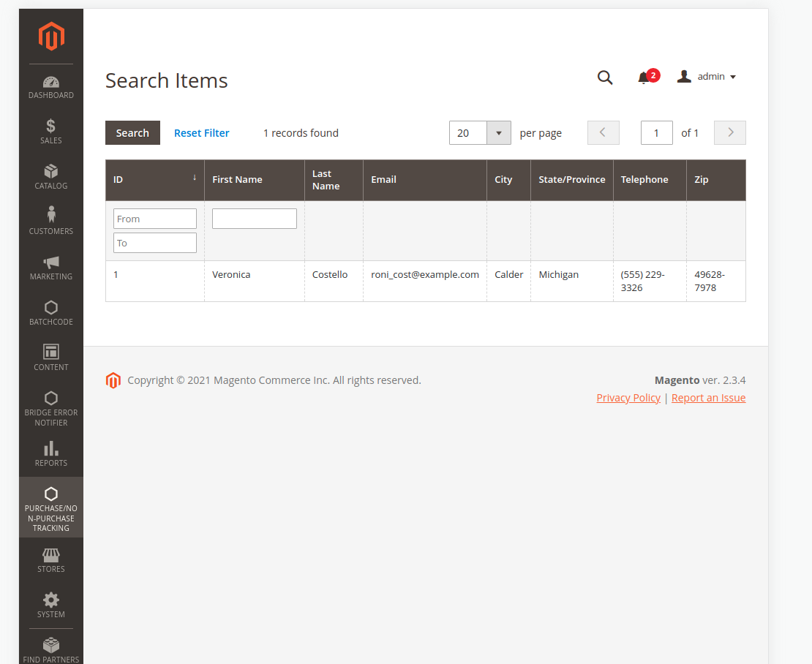Open the Privacy Policy link
812x664 pixels.
628,398
